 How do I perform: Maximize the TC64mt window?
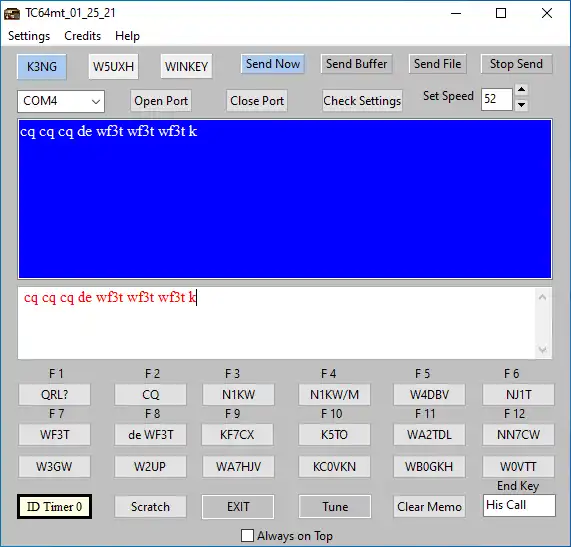tap(501, 13)
